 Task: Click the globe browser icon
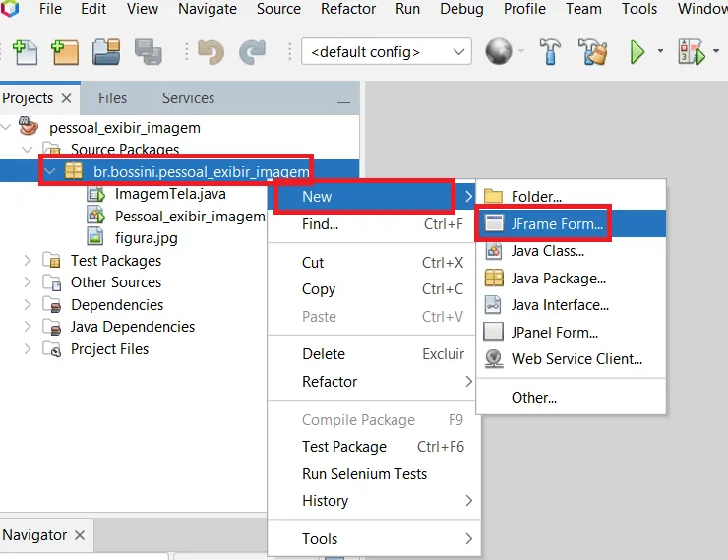[499, 51]
